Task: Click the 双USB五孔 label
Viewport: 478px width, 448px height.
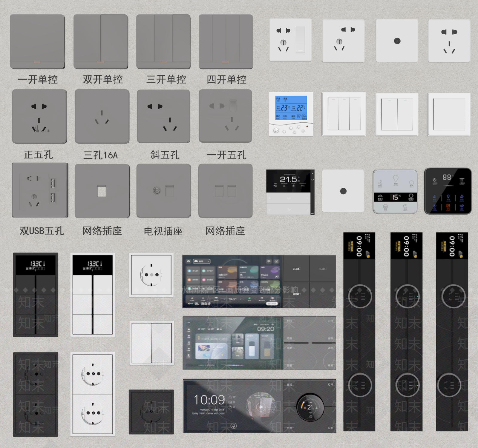Action: coord(42,231)
